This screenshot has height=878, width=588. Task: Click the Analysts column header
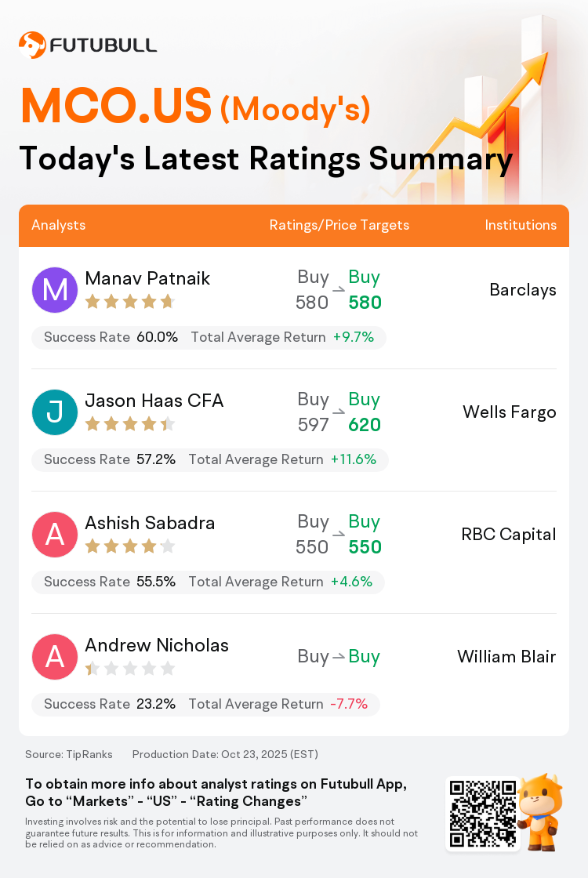tap(59, 225)
